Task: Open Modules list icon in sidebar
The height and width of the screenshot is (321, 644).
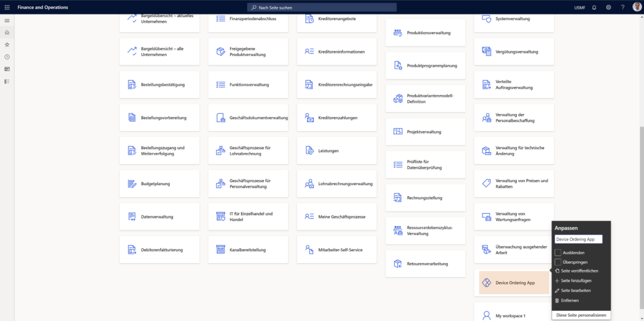Action: 7,81
